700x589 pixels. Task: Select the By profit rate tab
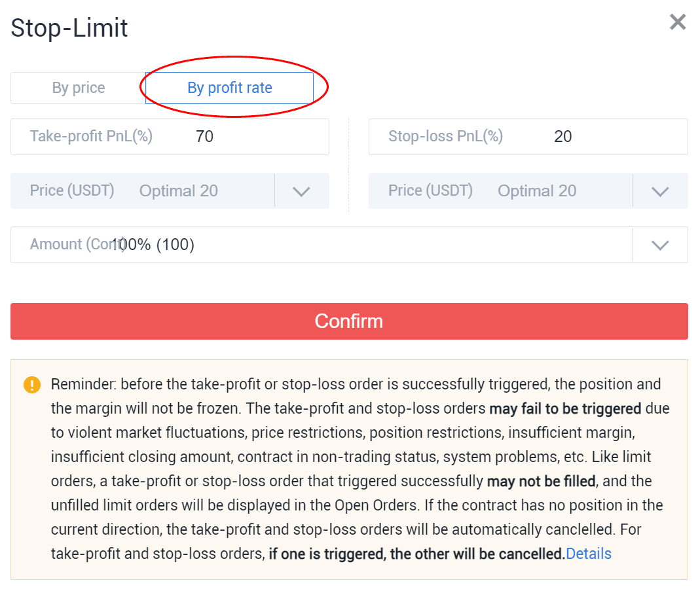(x=229, y=88)
